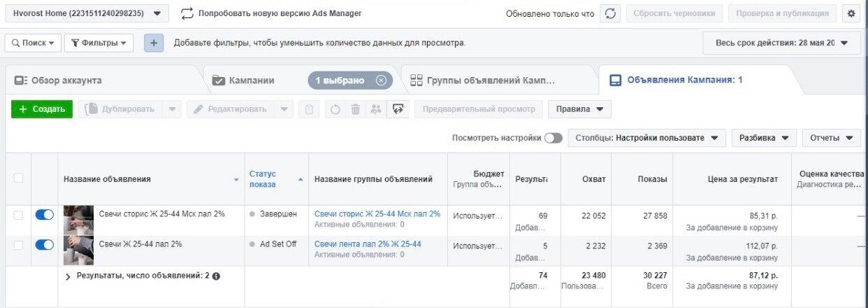Toggle the 'Посмотреть настройки' switch
Viewport: 868px width, 308px height.
point(553,138)
